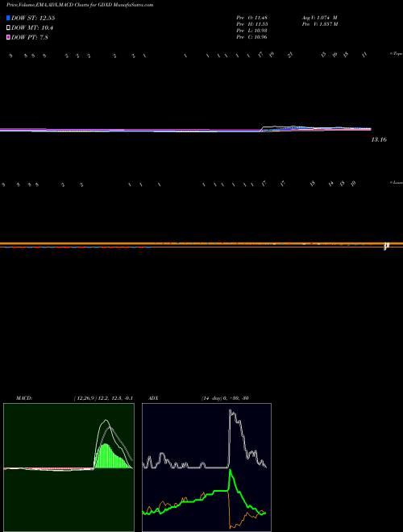Click the 'Pre O: 11.48' open value
This screenshot has height=532, width=403.
pos(252,17)
